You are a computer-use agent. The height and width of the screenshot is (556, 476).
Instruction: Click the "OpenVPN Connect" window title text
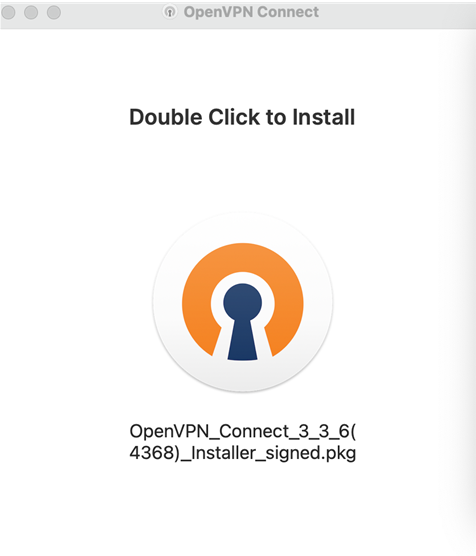click(251, 12)
